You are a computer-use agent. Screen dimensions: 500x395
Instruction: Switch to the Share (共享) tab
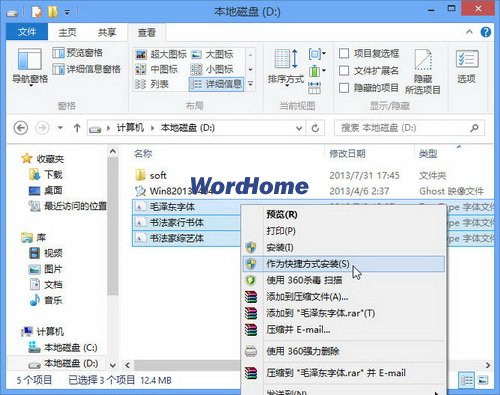click(x=107, y=32)
